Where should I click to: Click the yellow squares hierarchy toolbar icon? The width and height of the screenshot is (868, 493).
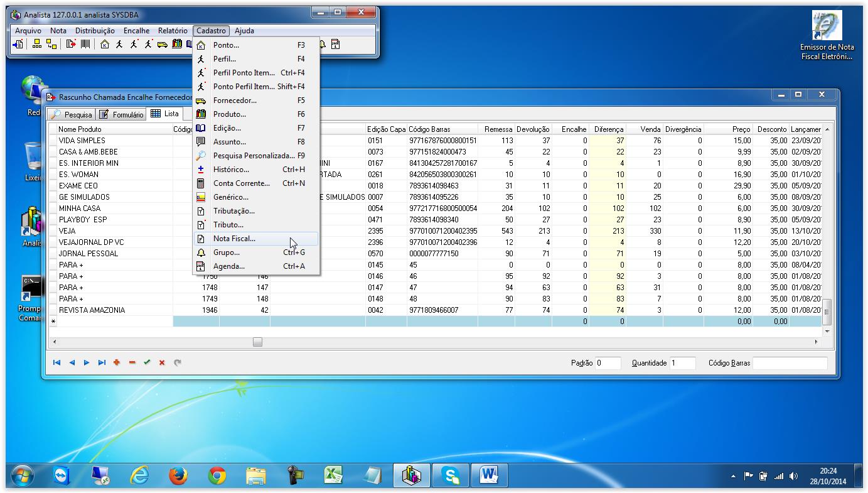37,44
